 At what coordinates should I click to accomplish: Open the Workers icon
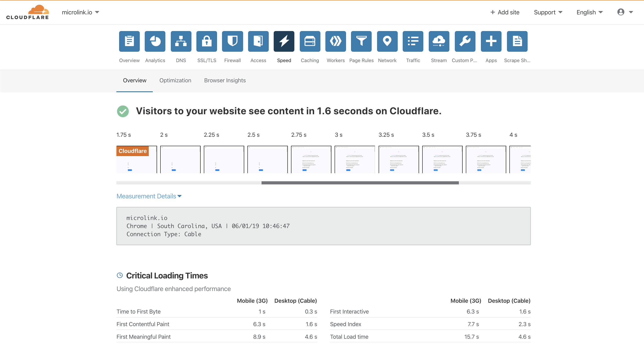(335, 41)
